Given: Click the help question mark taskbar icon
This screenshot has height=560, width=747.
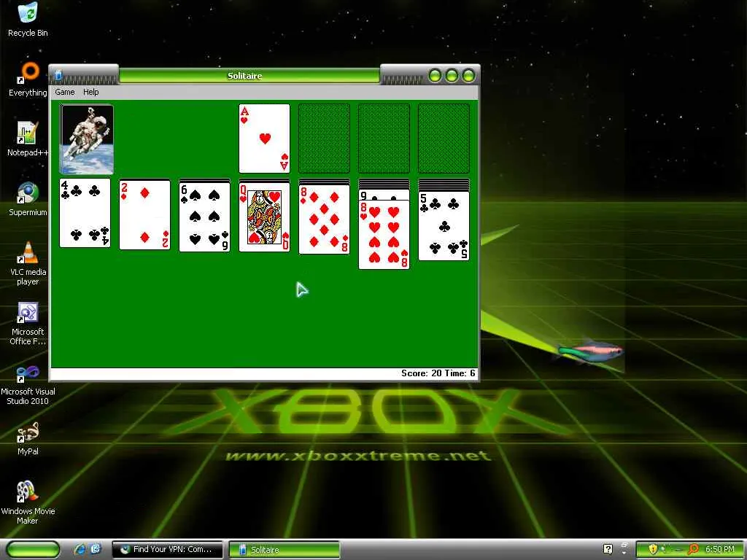Looking at the screenshot, I should [x=608, y=549].
